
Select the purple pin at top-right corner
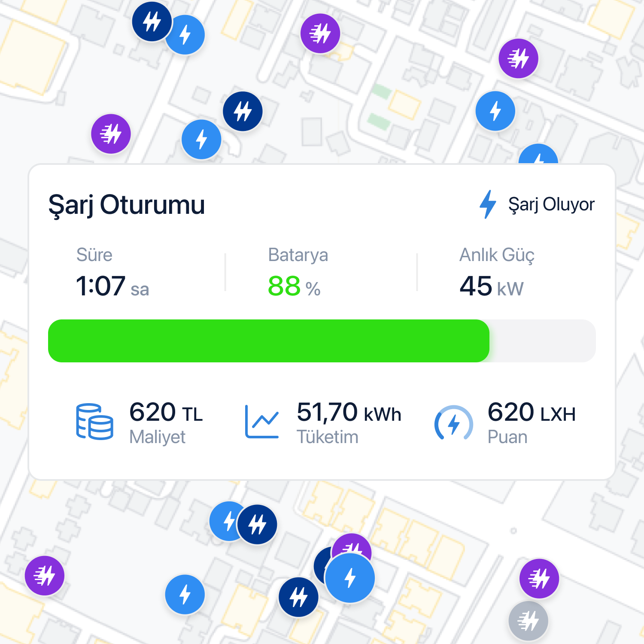coord(518,58)
